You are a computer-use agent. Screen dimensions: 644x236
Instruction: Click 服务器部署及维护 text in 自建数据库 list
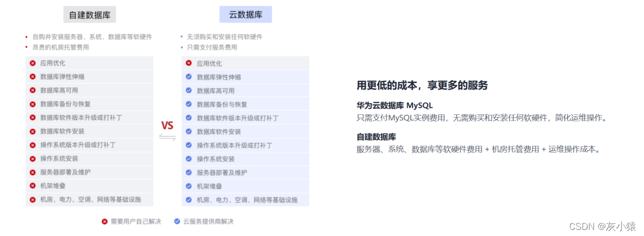click(66, 172)
